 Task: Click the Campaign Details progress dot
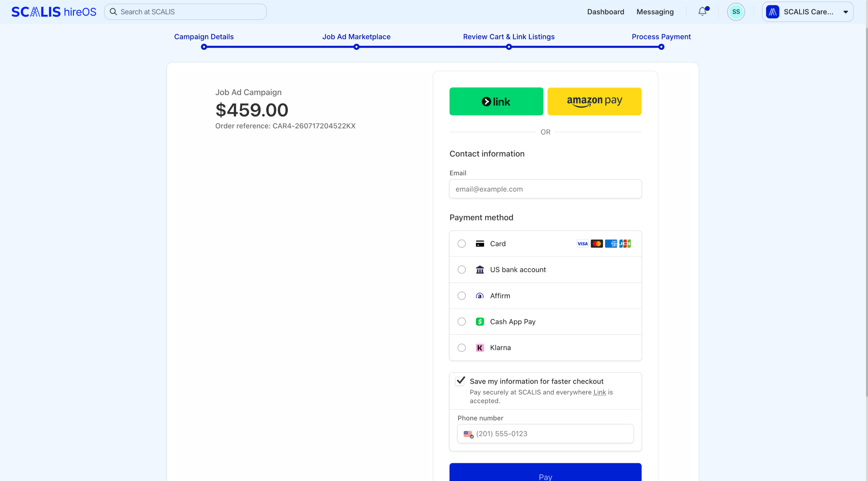[x=204, y=47]
